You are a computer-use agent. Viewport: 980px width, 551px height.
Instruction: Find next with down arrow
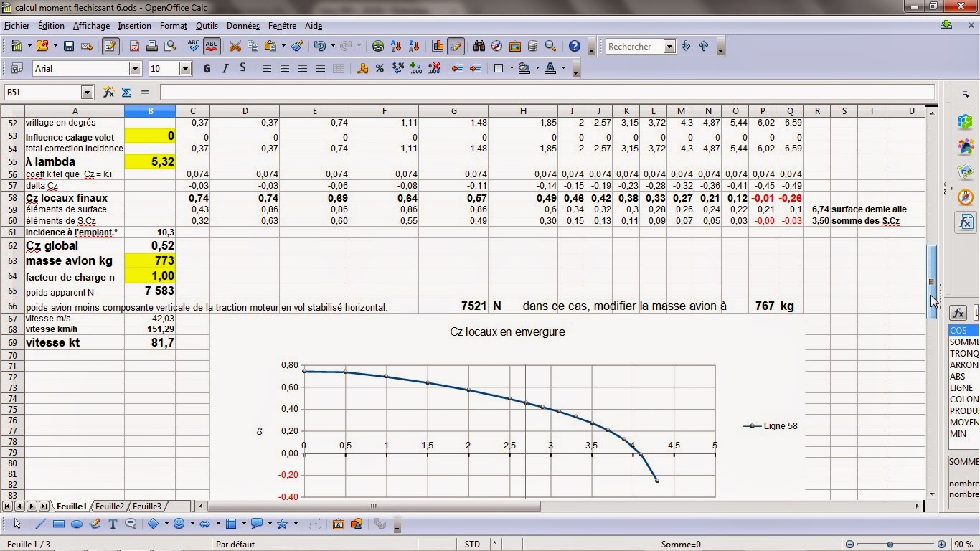[686, 46]
